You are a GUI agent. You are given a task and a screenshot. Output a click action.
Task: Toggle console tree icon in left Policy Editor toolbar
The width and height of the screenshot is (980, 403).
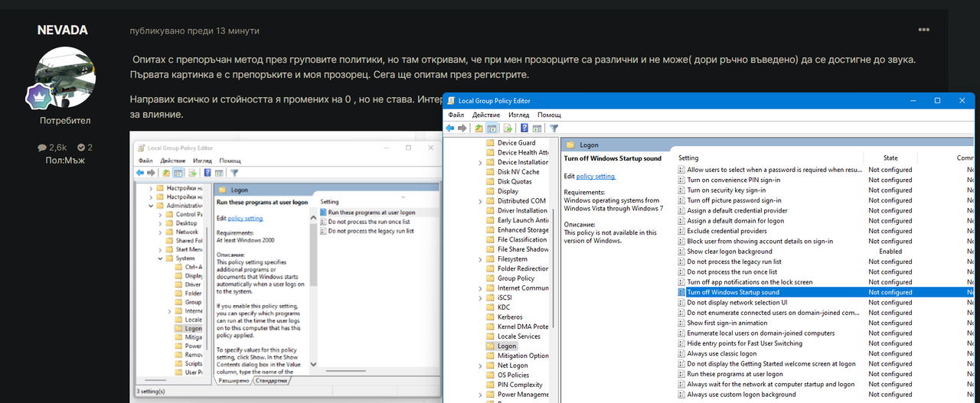(x=178, y=173)
